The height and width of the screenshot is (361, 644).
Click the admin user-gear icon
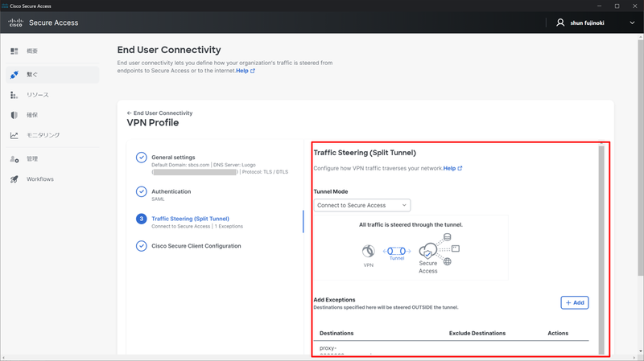(x=14, y=159)
